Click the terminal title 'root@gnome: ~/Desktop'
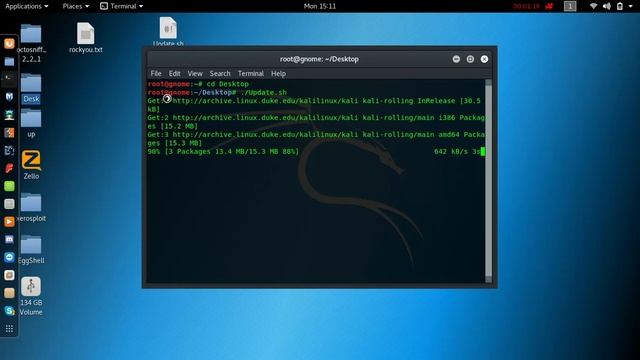Image resolution: width=640 pixels, height=360 pixels. pos(319,59)
